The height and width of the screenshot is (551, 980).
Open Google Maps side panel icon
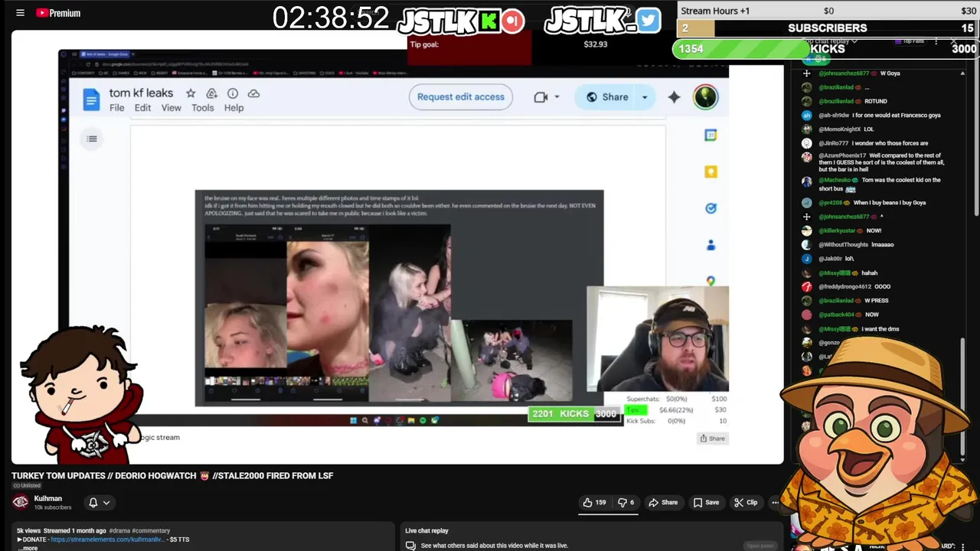(710, 281)
